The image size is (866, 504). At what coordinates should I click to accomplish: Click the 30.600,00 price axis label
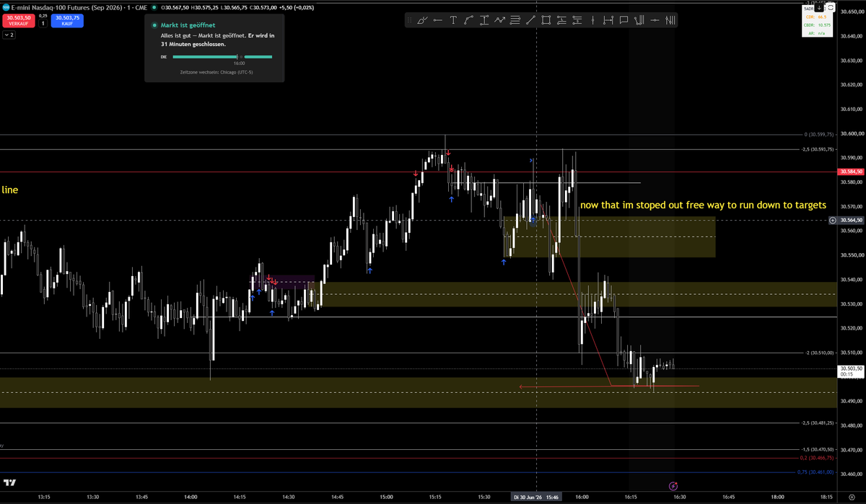[x=852, y=134]
